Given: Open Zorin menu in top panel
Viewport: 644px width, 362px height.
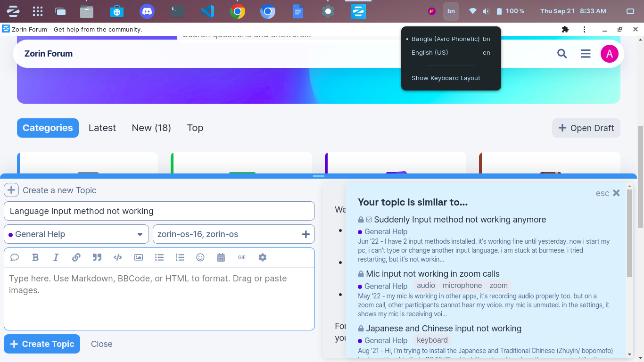Looking at the screenshot, I should click(13, 11).
